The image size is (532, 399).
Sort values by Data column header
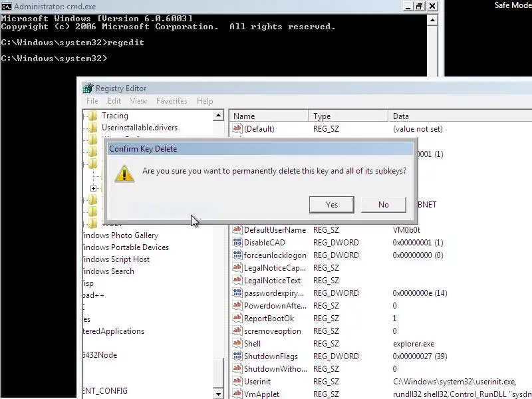tap(460, 116)
